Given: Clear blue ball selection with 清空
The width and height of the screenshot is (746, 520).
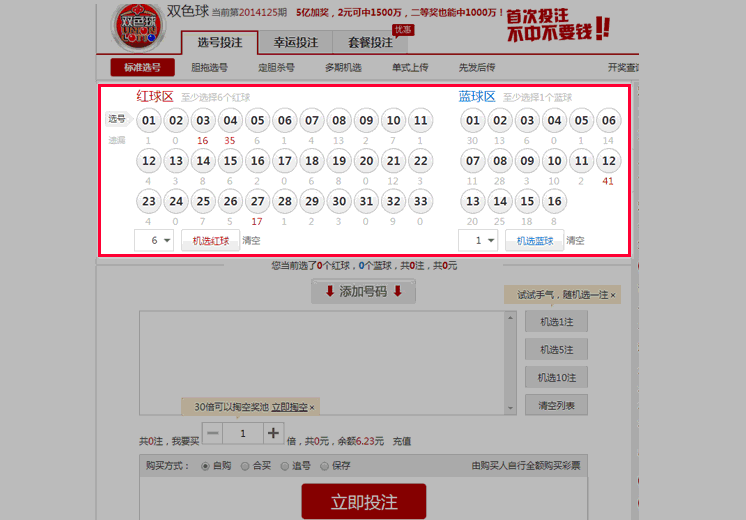Looking at the screenshot, I should (x=575, y=241).
